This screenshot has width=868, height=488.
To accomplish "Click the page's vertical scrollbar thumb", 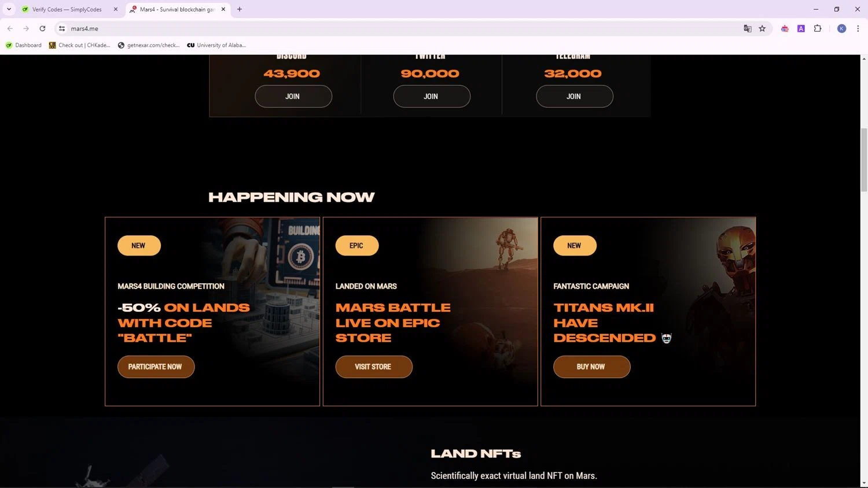I will click(864, 160).
